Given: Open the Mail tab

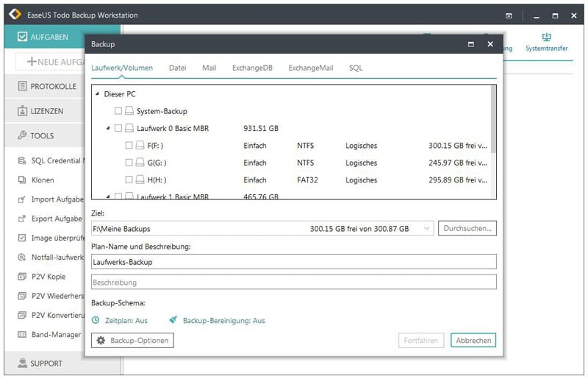Looking at the screenshot, I should click(x=209, y=68).
